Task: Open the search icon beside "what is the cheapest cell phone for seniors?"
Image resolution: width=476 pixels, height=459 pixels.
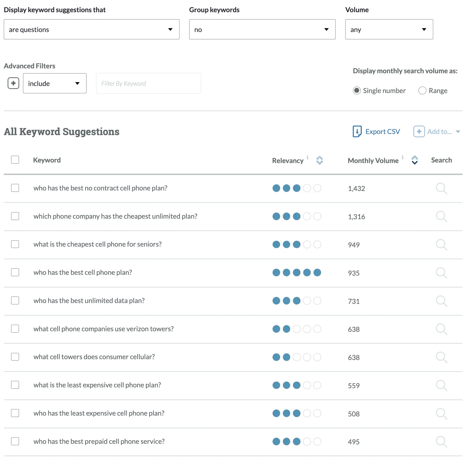Action: click(x=441, y=245)
